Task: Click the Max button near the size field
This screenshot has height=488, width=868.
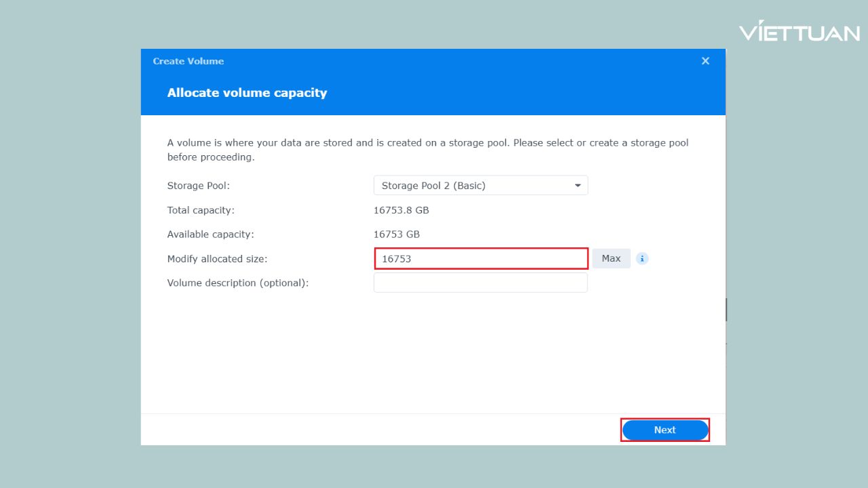Action: 610,258
